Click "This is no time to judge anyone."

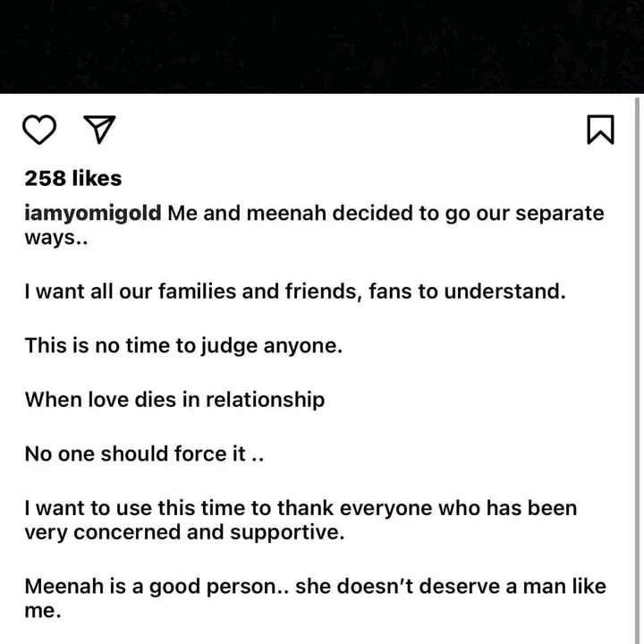[x=183, y=345]
